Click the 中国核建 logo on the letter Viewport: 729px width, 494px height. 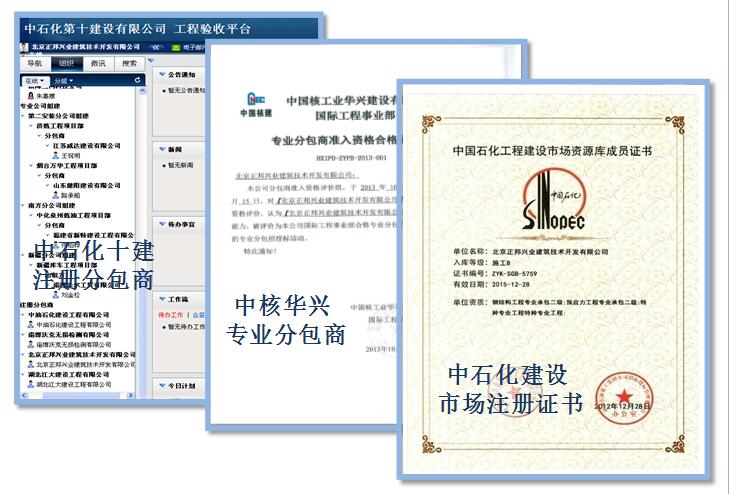[x=256, y=105]
